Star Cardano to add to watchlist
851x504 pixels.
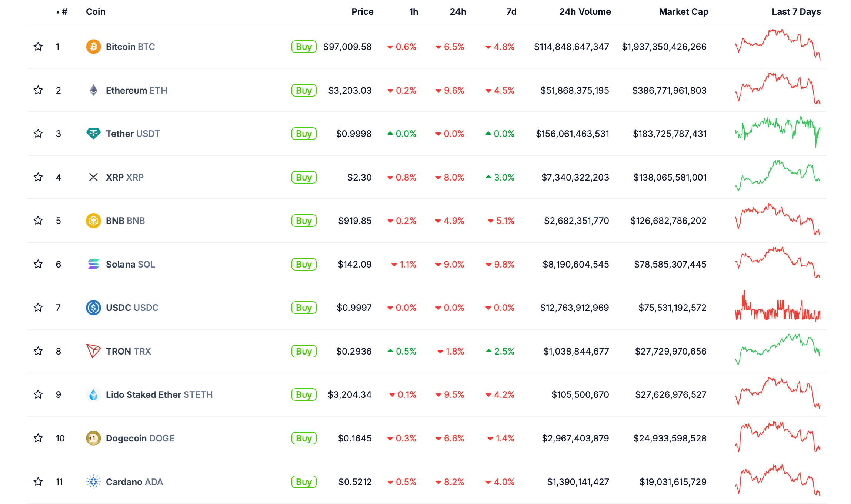tap(38, 482)
